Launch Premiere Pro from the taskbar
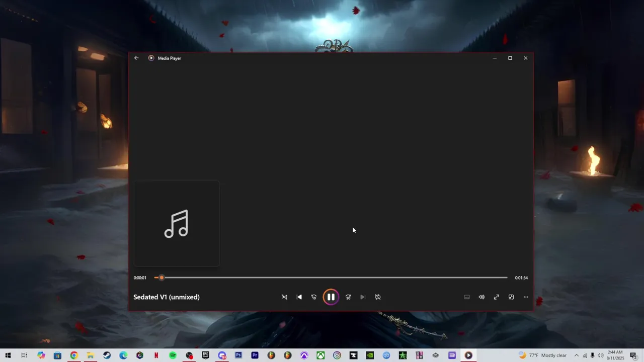Screen dimensions: 644x362 coord(255,355)
